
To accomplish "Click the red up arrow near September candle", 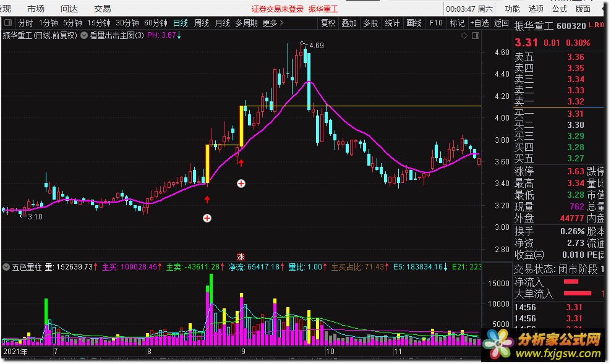I will (x=241, y=163).
